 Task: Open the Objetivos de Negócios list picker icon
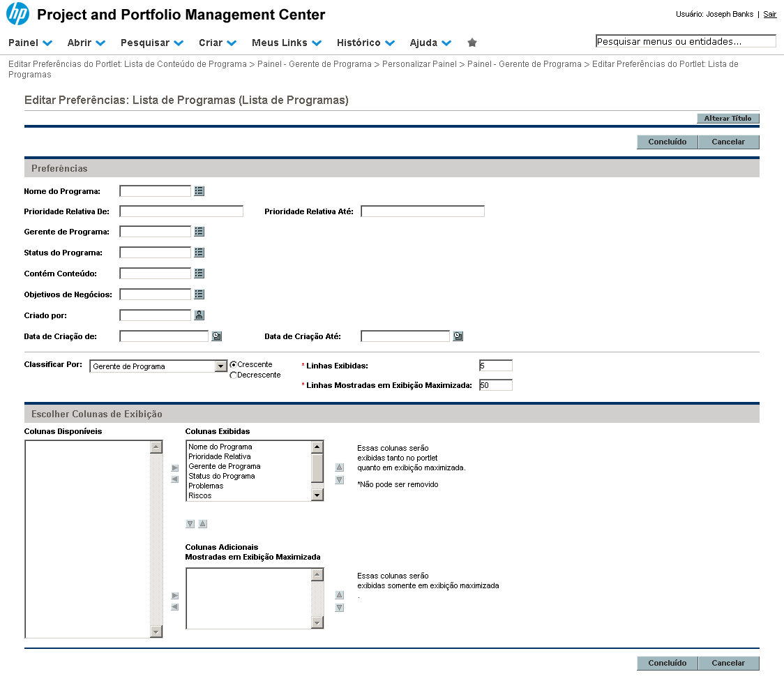coord(199,294)
